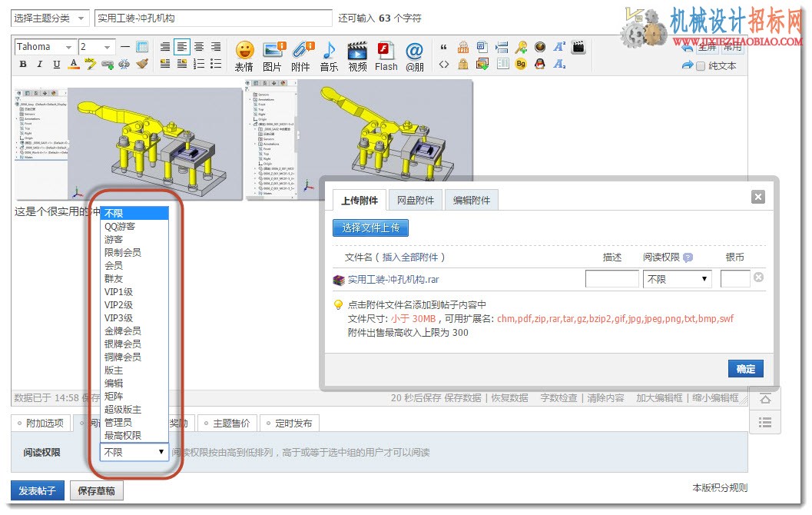Switch to the 编辑附件 tab
812x515 pixels.
[x=471, y=200]
